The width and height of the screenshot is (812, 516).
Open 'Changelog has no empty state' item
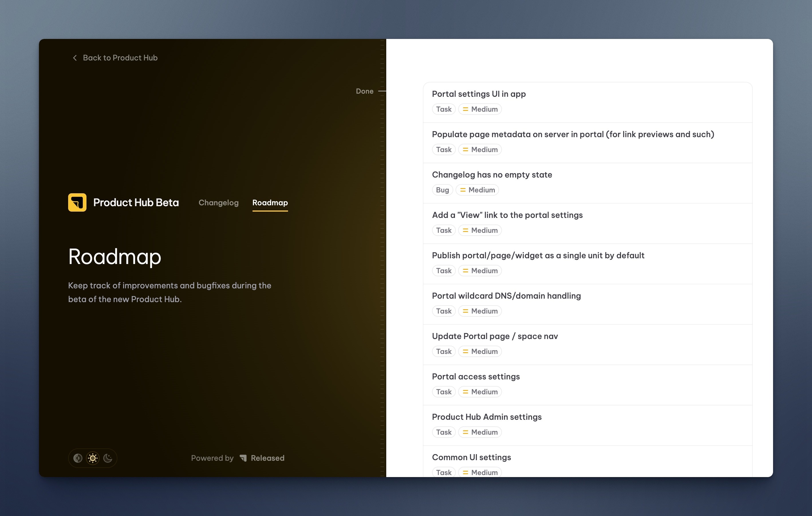[588, 183]
